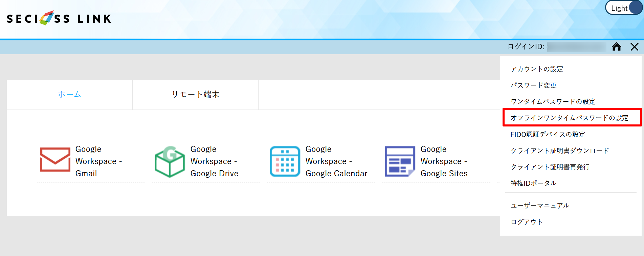Toggle the Light theme switch

pyautogui.click(x=624, y=8)
